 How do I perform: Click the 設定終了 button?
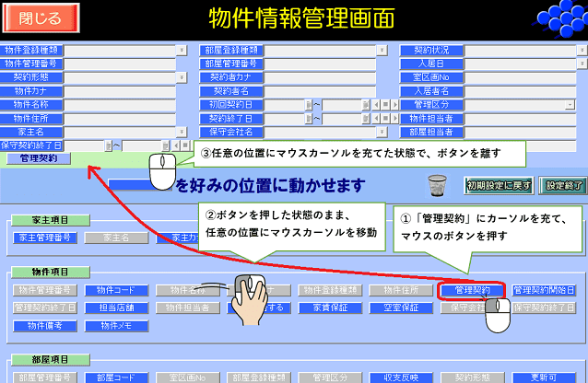coord(561,185)
